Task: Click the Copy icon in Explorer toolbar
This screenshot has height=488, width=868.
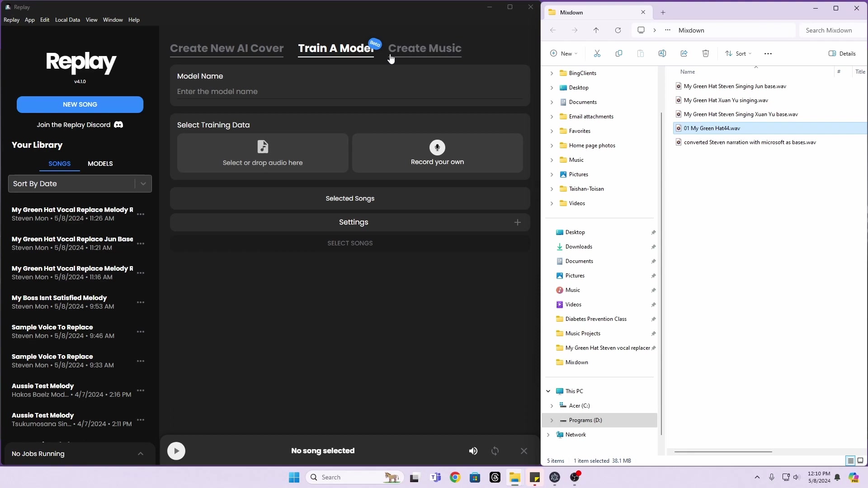Action: 619,53
